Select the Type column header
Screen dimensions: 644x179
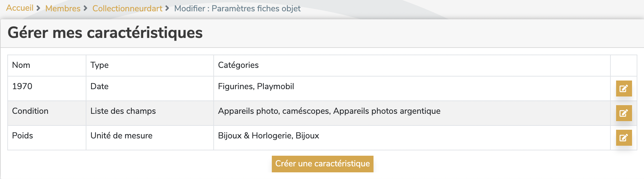tap(150, 66)
